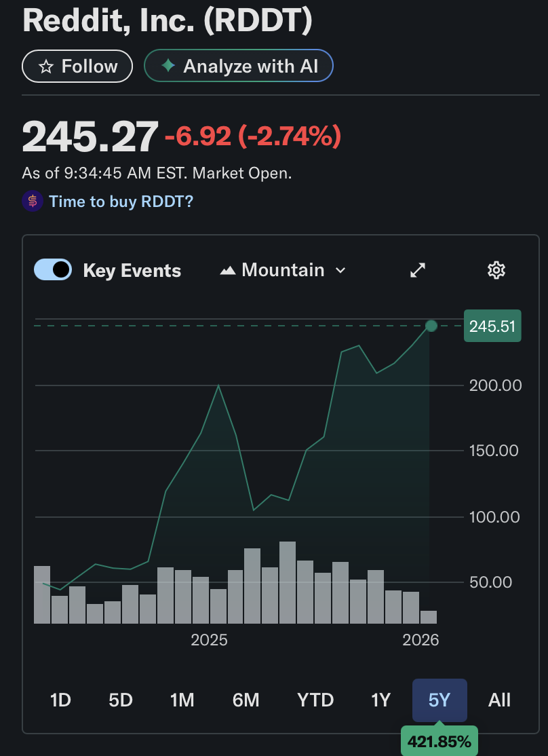Click the sparkle icon in Analyze with AI

[168, 66]
